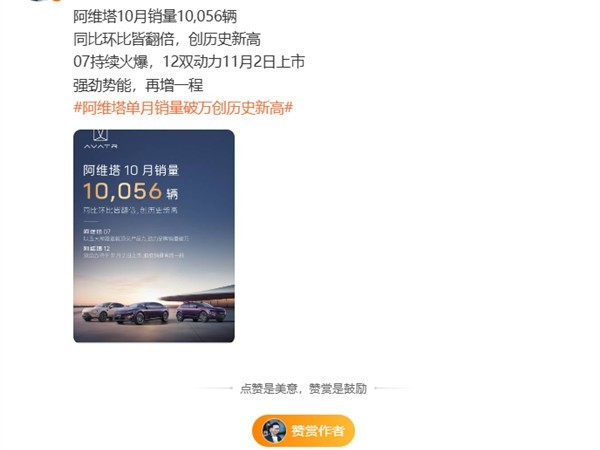
Task: Click the 阿维塔 10 月销量 poster headline
Action: 131,170
